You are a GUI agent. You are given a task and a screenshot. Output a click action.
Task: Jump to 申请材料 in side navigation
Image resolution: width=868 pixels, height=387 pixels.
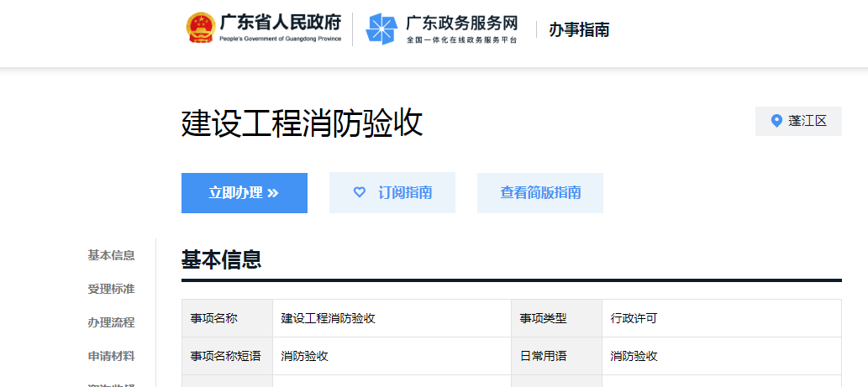click(111, 357)
